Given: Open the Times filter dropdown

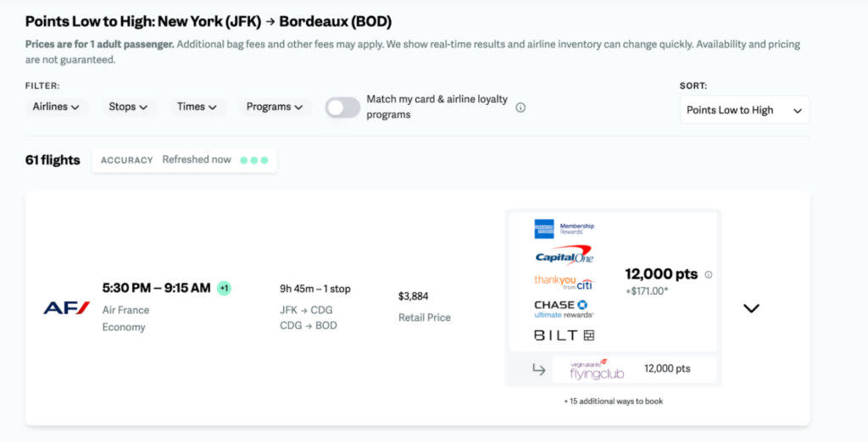Looking at the screenshot, I should tap(197, 107).
